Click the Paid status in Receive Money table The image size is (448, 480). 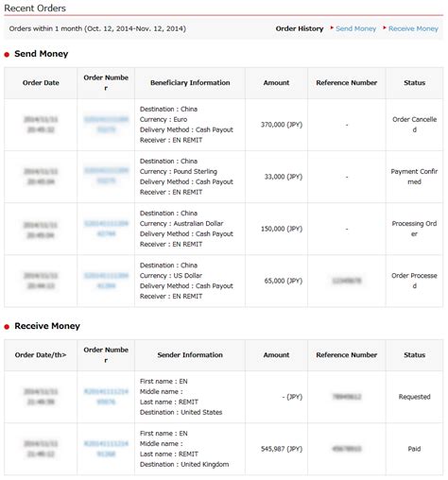tap(414, 449)
